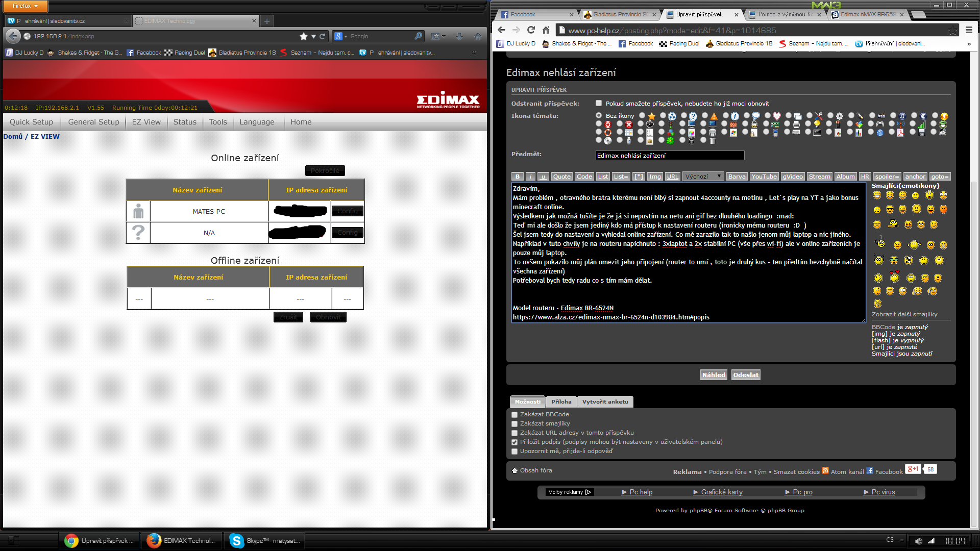This screenshot has width=980, height=551.
Task: Open the Firefox main menu button
Action: pos(24,6)
